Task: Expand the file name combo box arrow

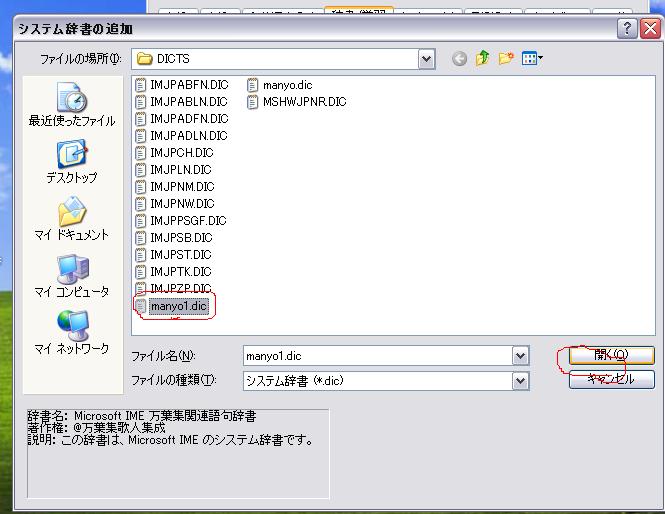Action: (x=520, y=356)
